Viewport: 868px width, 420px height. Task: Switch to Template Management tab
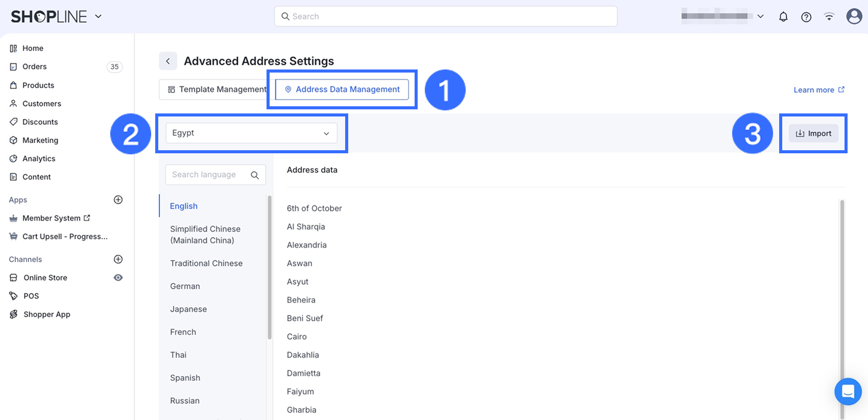click(x=216, y=89)
